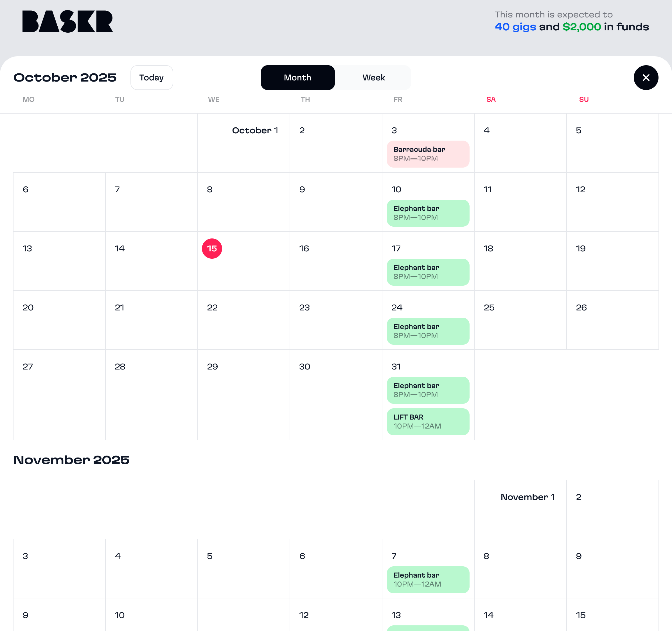
Task: Open the Elephant bar gig on October 24
Action: pos(428,331)
